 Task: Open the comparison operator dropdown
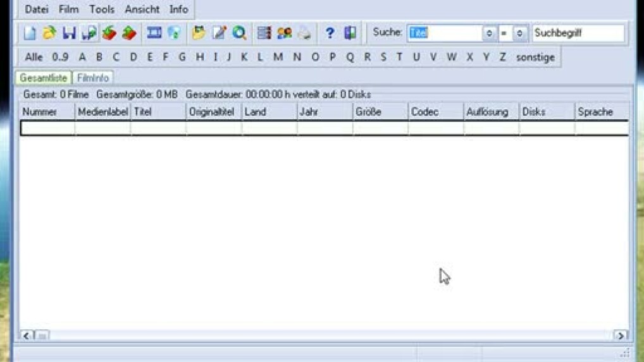coord(519,33)
